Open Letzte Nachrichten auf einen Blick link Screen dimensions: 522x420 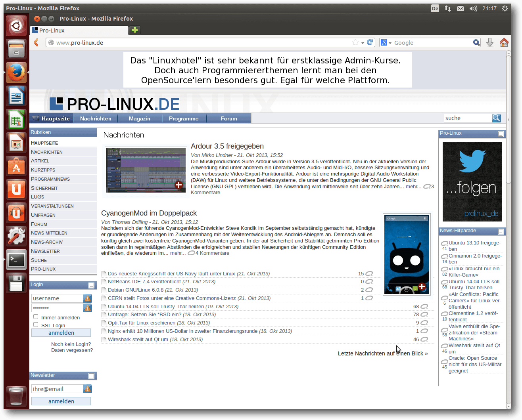[x=383, y=353]
